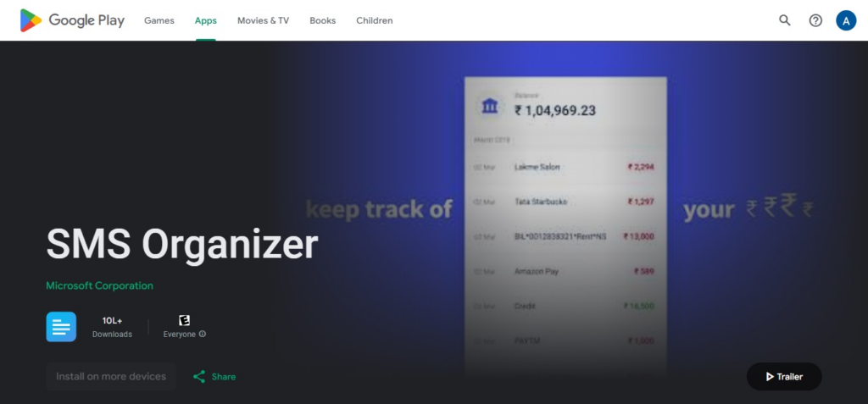The height and width of the screenshot is (404, 868).
Task: Click the ₹ 1,04,969.23 balance in preview
Action: pyautogui.click(x=555, y=110)
